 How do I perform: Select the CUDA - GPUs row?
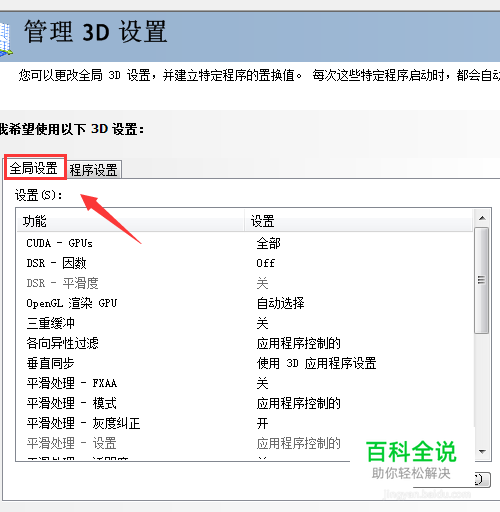[x=245, y=243]
